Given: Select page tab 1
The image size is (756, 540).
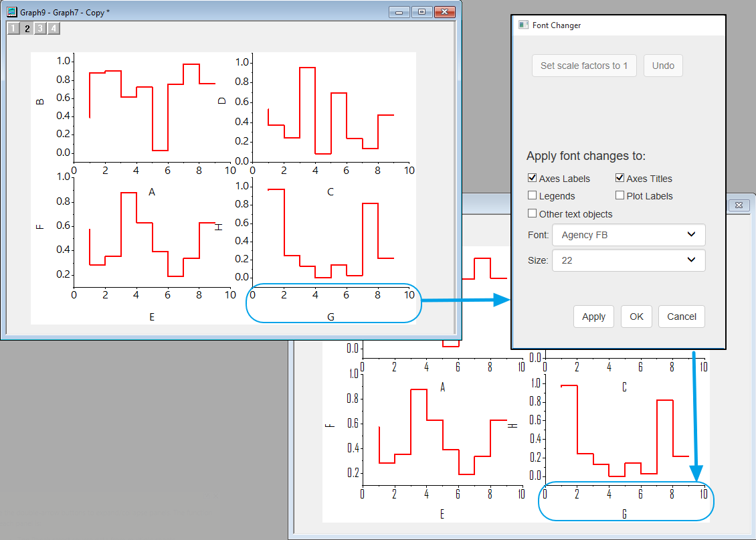Looking at the screenshot, I should coord(14,28).
